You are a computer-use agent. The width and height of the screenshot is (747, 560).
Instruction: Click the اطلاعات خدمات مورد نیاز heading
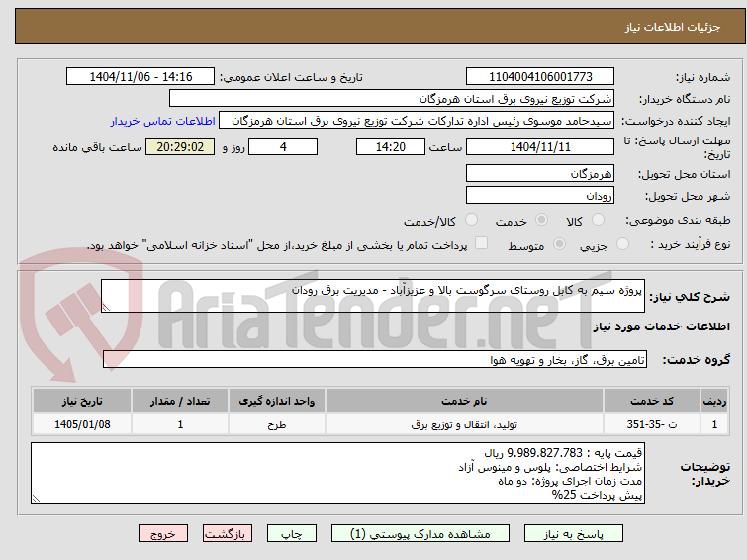coord(661,327)
